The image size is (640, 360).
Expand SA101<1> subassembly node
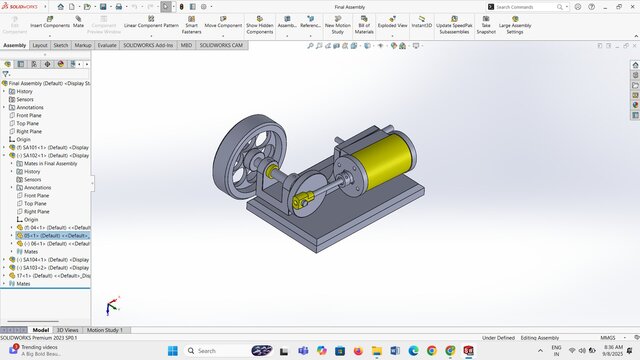pyautogui.click(x=4, y=147)
